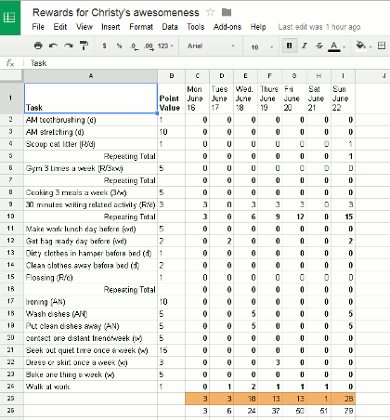Viewport: 390px width, 420px height.
Task: Toggle strikethrough formatting
Action: pyautogui.click(x=319, y=46)
